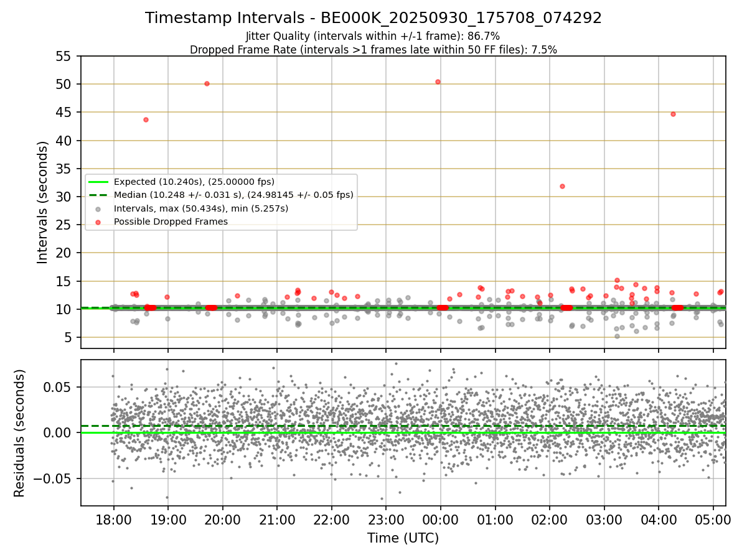Click the 'Intervals (seconds)' y-axis label
The height and width of the screenshot is (560, 747).
(43, 202)
